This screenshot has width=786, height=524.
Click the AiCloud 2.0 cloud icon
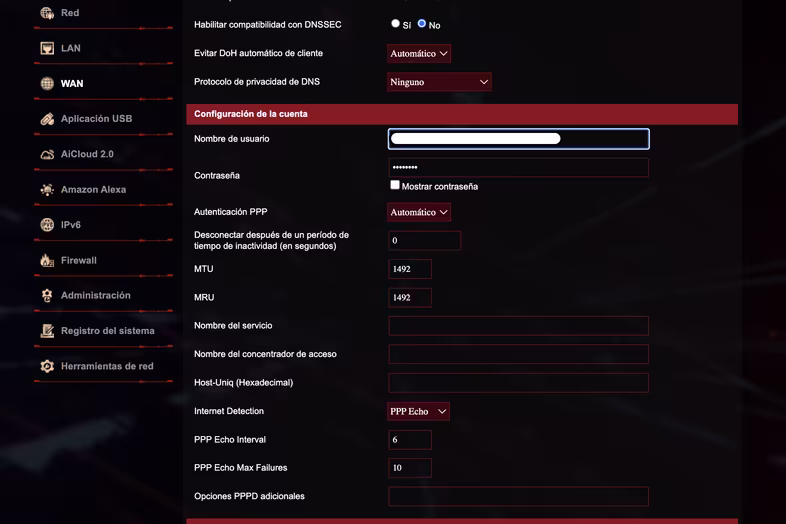tap(47, 154)
